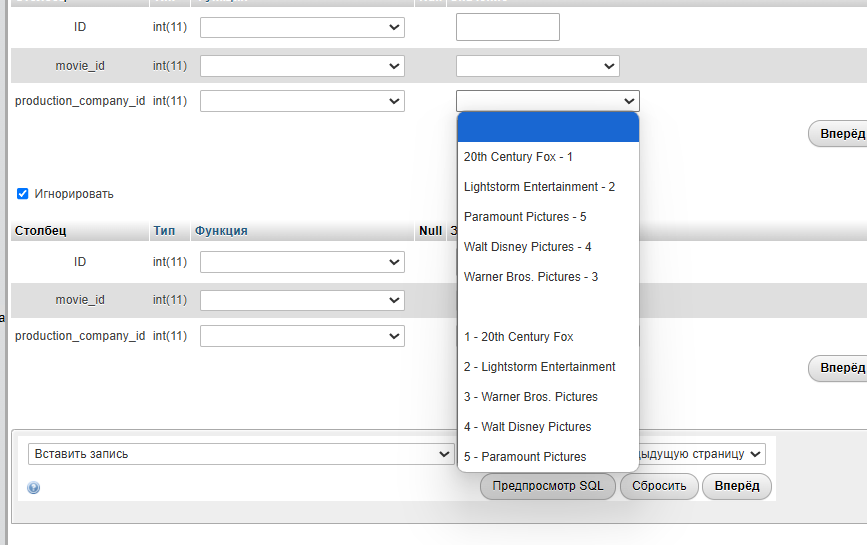867x545 pixels.
Task: Collapse the open production_company_id value dropdown
Action: coord(548,101)
